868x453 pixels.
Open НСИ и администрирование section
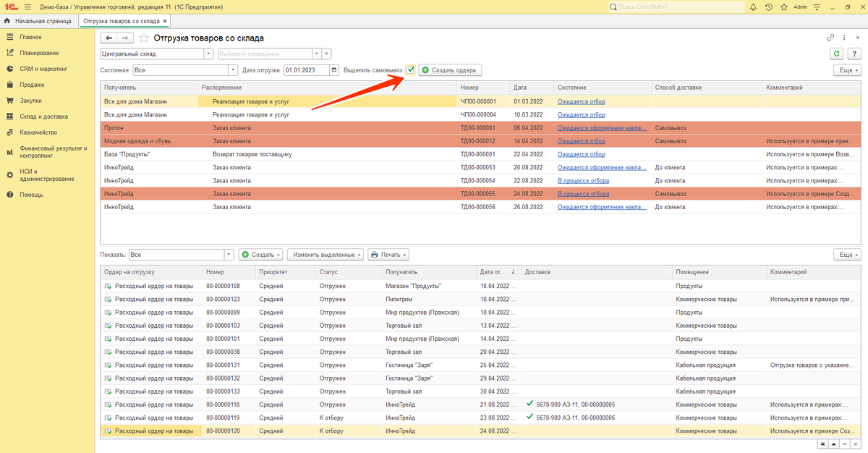coord(47,175)
